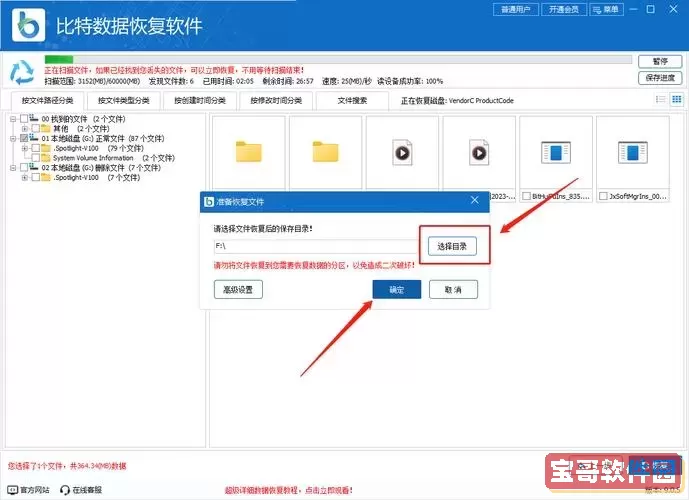Viewport: 689px width, 500px height.
Task: Tick checkbox for .Spotlight-V100 (7 个文件)
Action: (36, 178)
